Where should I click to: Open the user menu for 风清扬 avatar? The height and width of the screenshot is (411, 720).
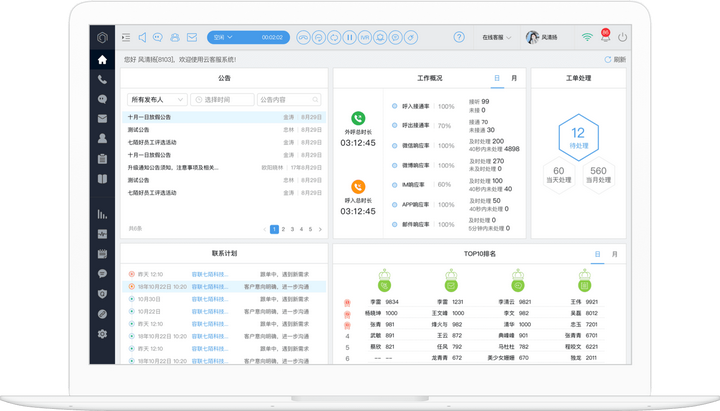pyautogui.click(x=542, y=37)
